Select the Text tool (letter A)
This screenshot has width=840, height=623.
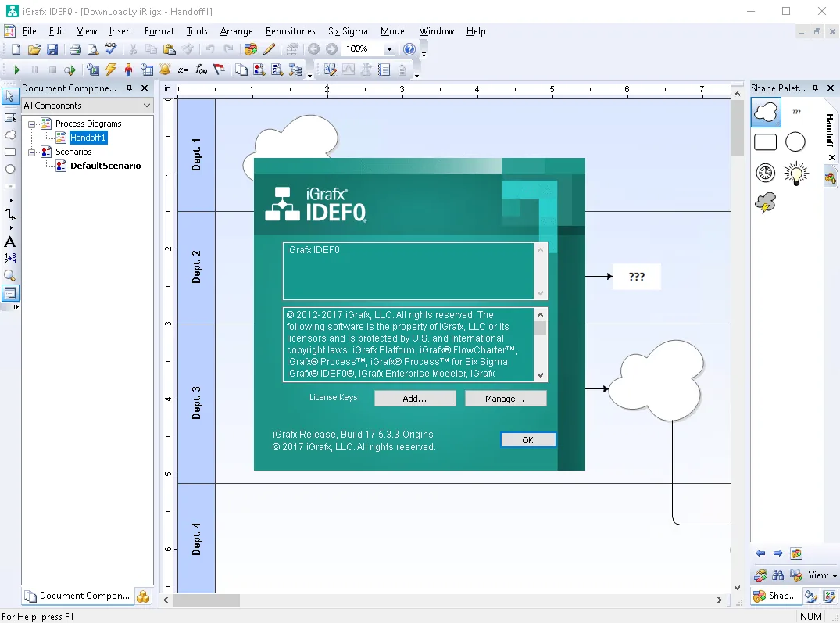[x=9, y=242]
